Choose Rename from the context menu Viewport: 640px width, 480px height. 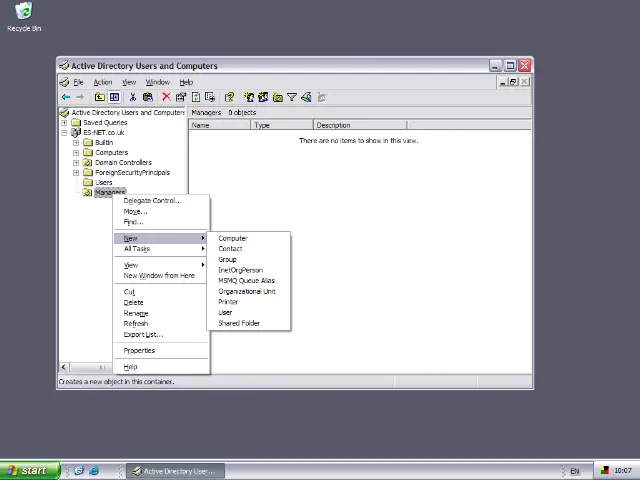click(161, 313)
